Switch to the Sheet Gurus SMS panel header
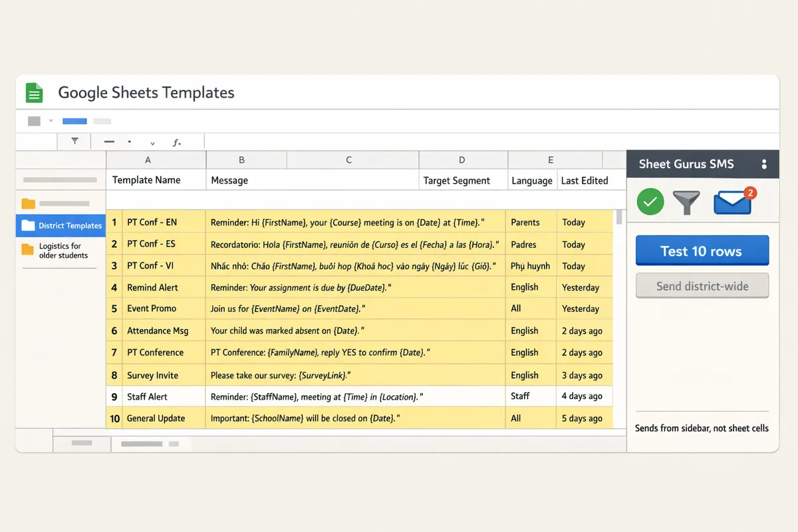798x532 pixels. [x=686, y=164]
